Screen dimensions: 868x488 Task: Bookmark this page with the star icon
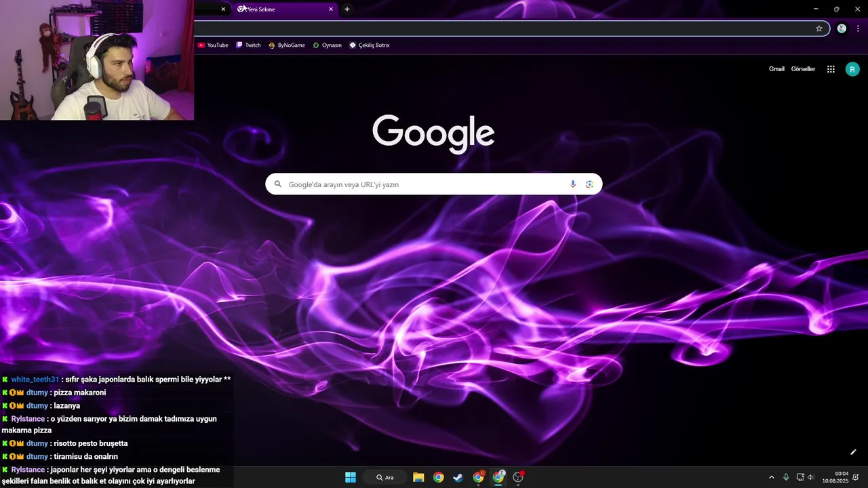pos(819,28)
